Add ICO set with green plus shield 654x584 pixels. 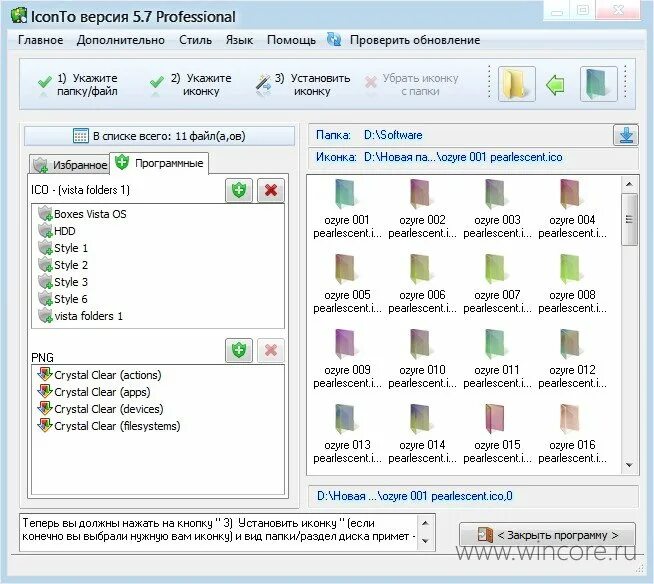tap(239, 191)
